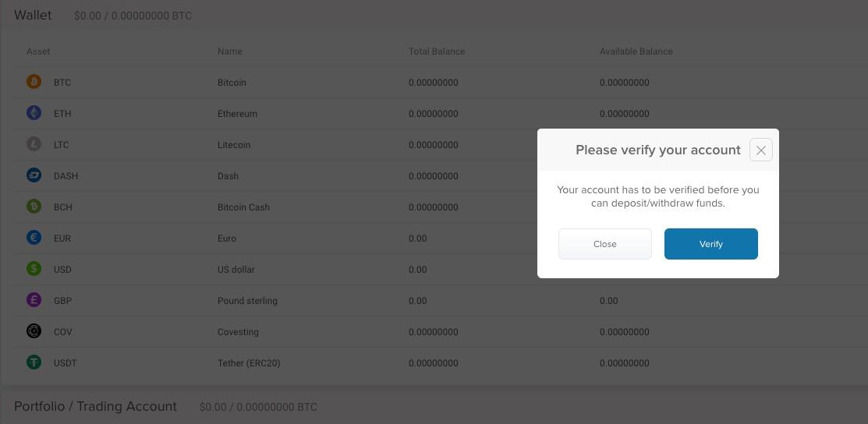Open the Portfolio / Trading Account section

click(x=95, y=406)
